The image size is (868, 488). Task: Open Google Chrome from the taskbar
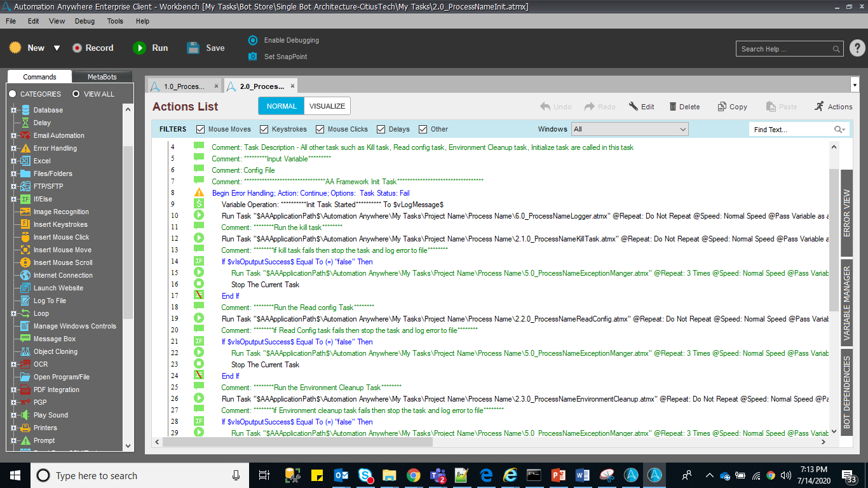click(413, 475)
